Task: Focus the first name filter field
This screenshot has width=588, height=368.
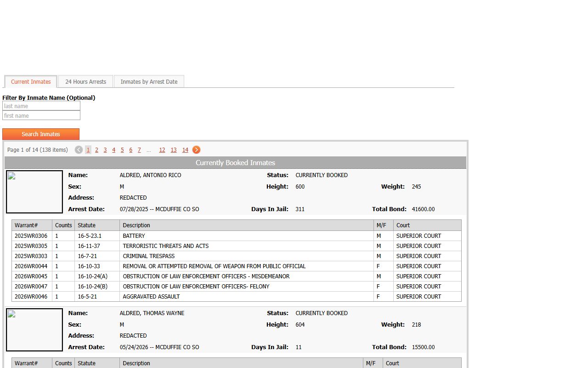Action: (41, 115)
